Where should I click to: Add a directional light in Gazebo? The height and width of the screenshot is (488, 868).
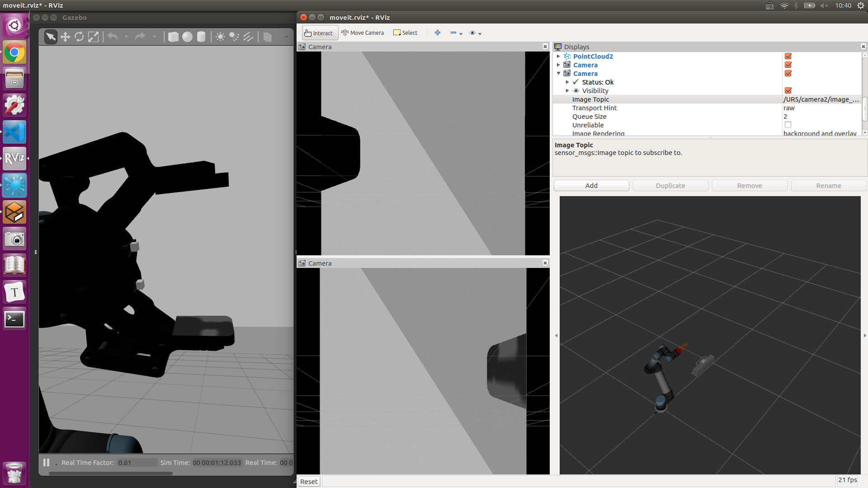coord(248,37)
